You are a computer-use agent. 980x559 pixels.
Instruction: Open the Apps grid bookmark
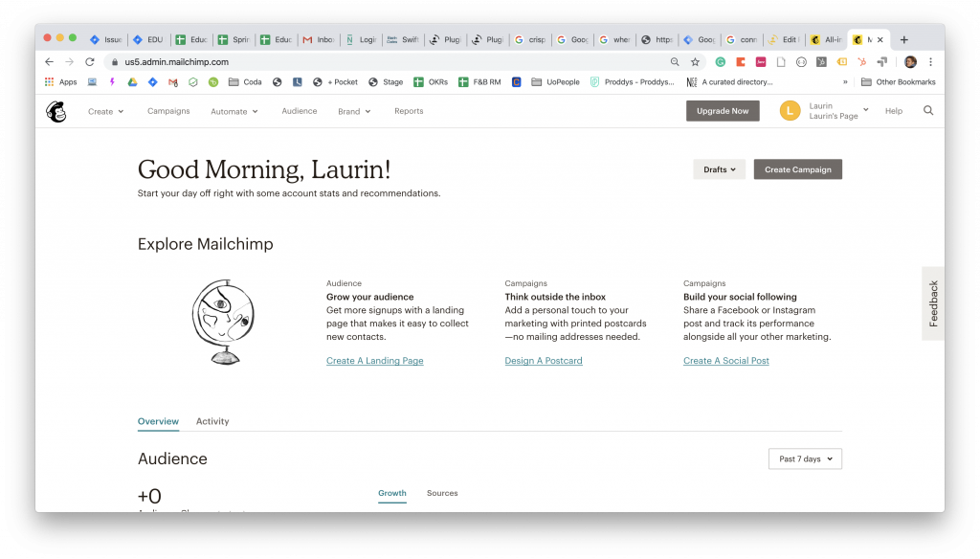(x=60, y=82)
